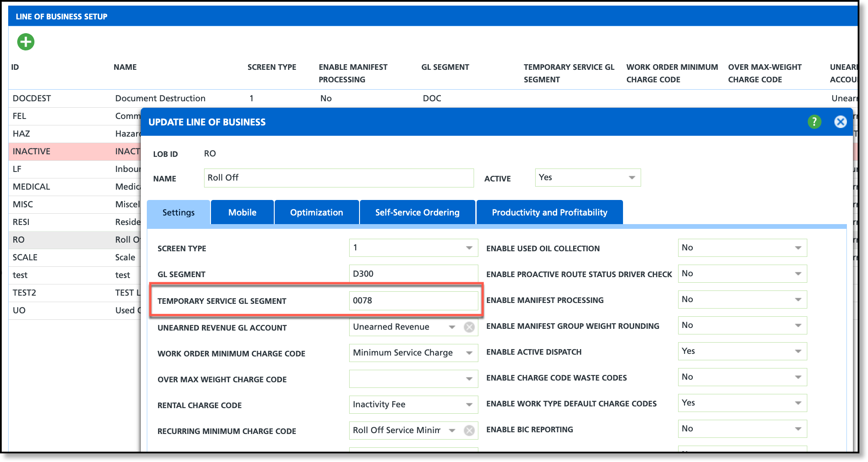Select the UO row ID
This screenshot has width=868, height=462.
tap(19, 310)
